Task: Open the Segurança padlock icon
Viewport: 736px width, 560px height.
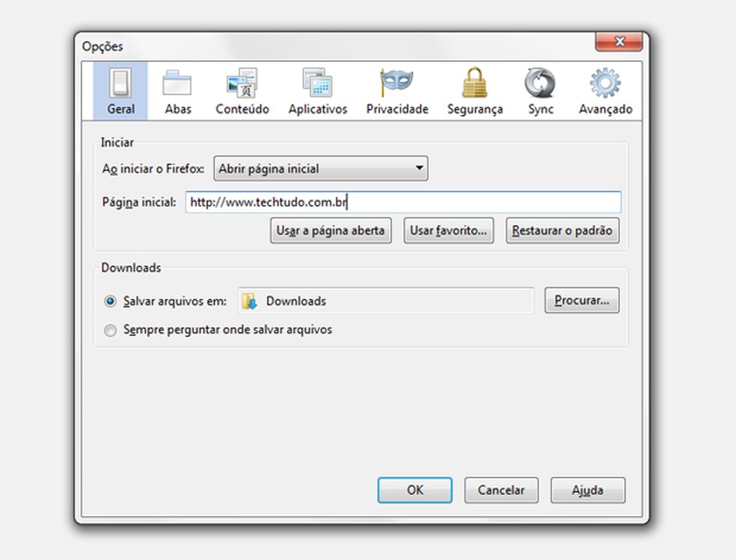Action: [474, 82]
